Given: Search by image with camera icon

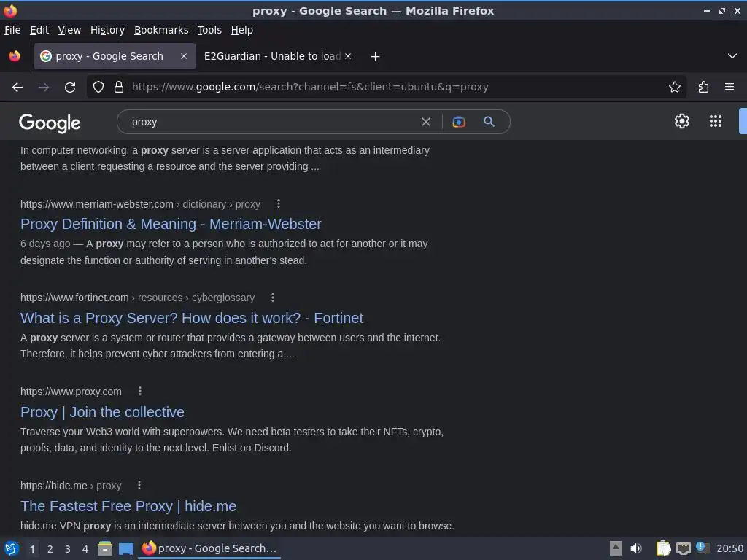Looking at the screenshot, I should 458,122.
